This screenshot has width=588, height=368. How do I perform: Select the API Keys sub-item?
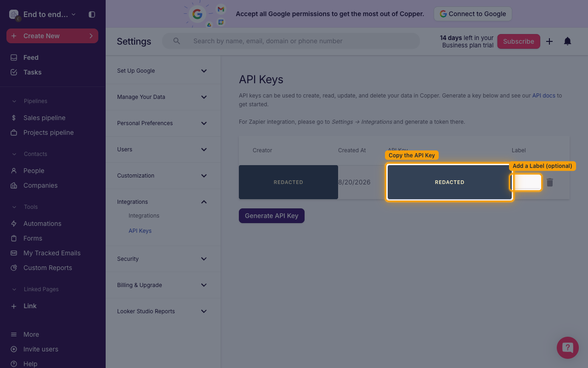(x=140, y=231)
